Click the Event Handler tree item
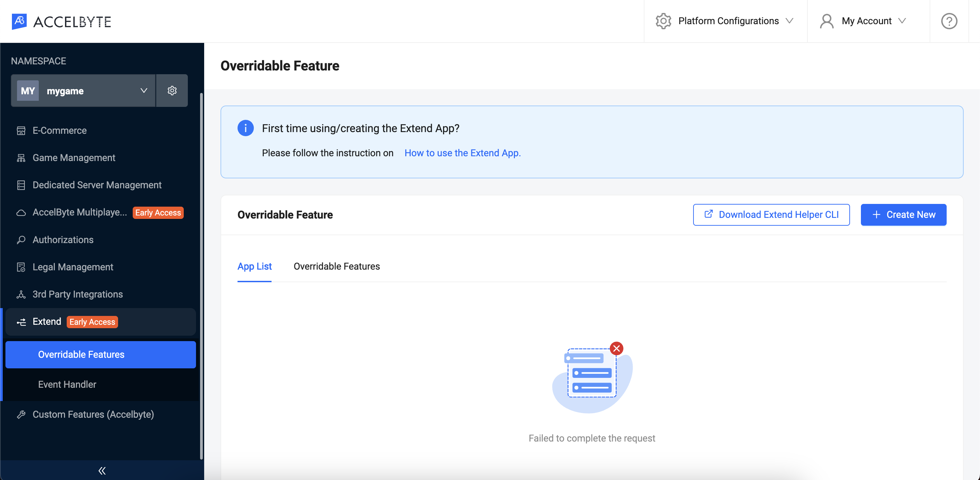 point(67,384)
